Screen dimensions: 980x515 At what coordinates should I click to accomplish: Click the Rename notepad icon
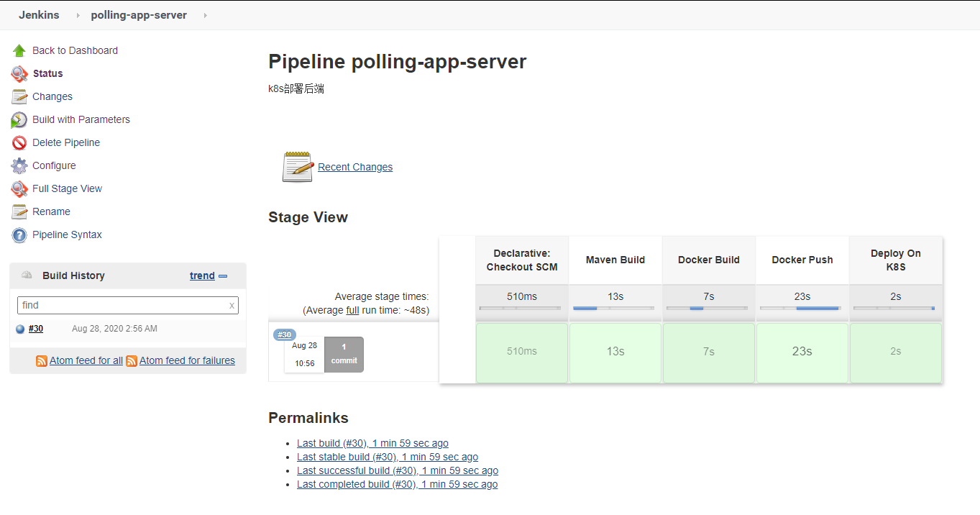pos(19,211)
